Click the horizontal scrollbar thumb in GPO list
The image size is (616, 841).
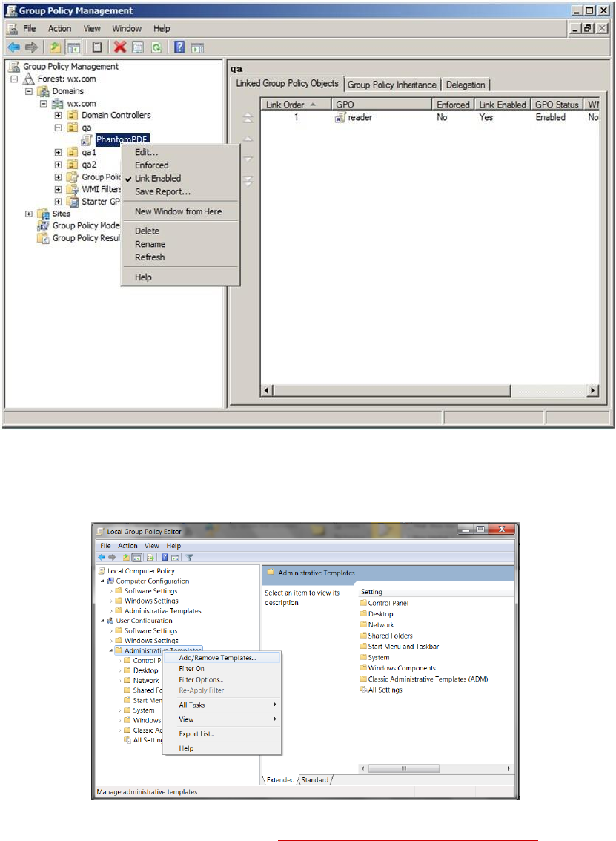pos(392,390)
